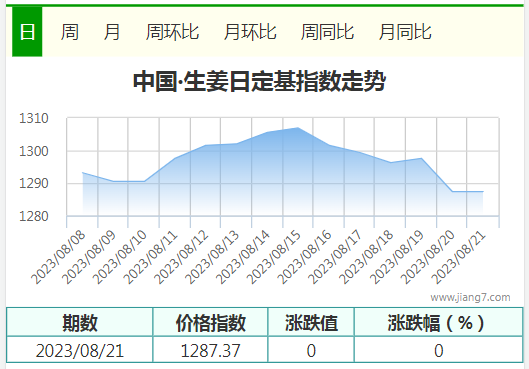
Task: Open the 月环比 tab
Action: [250, 32]
